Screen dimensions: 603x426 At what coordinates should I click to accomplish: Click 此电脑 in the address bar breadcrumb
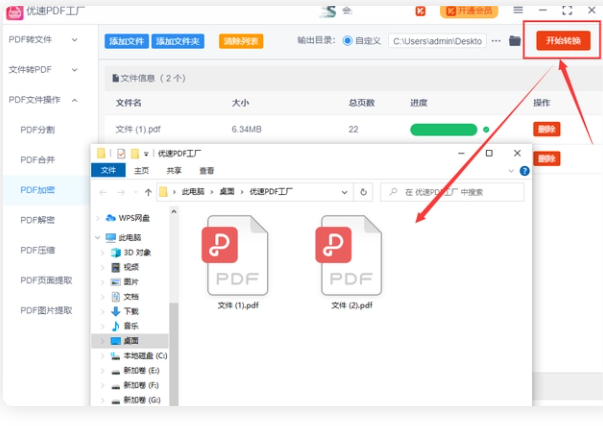point(193,191)
